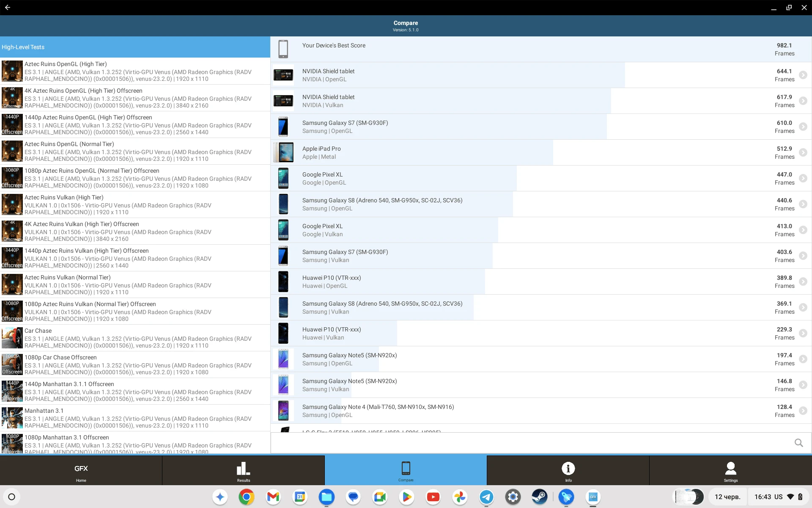
Task: Click Google Pixel XL OpenGL device image
Action: [x=283, y=178]
